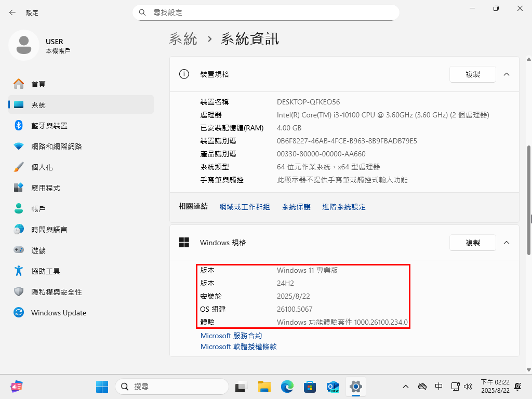Select 協助工具 accessibility in sidebar
Image resolution: width=532 pixels, height=399 pixels.
(x=45, y=271)
